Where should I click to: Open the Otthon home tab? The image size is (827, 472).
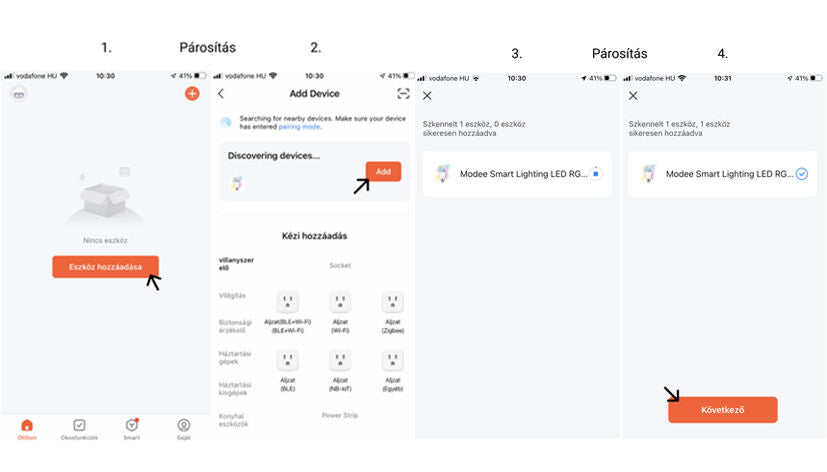point(27,428)
